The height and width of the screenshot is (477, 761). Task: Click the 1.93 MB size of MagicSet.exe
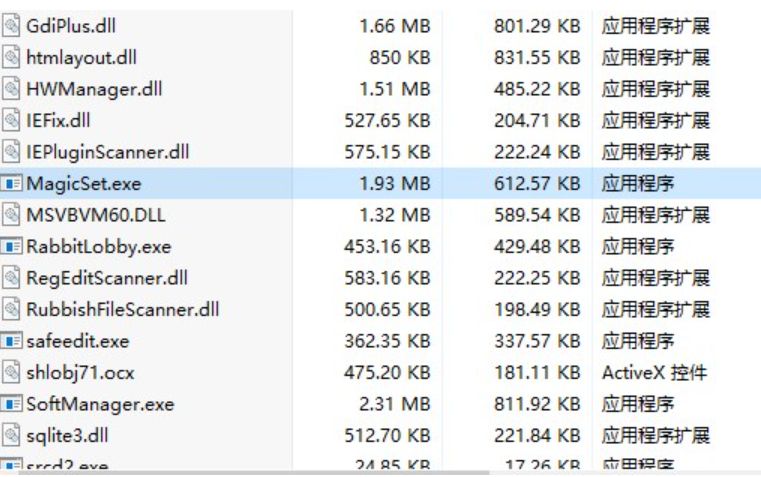tap(394, 184)
